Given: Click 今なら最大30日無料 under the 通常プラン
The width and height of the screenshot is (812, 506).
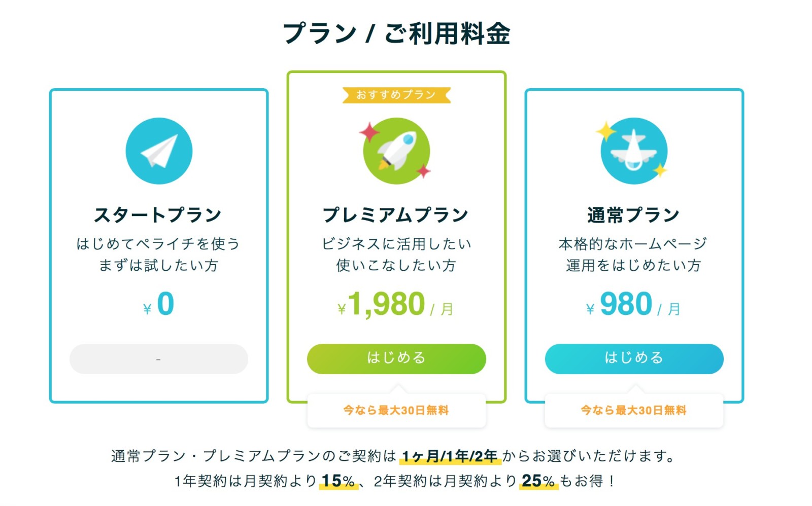Looking at the screenshot, I should click(x=633, y=410).
